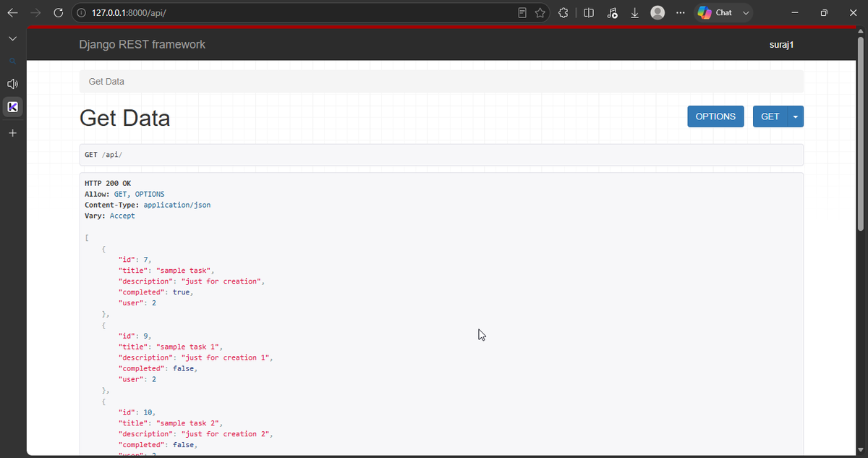Add this page to favorites

[540, 13]
